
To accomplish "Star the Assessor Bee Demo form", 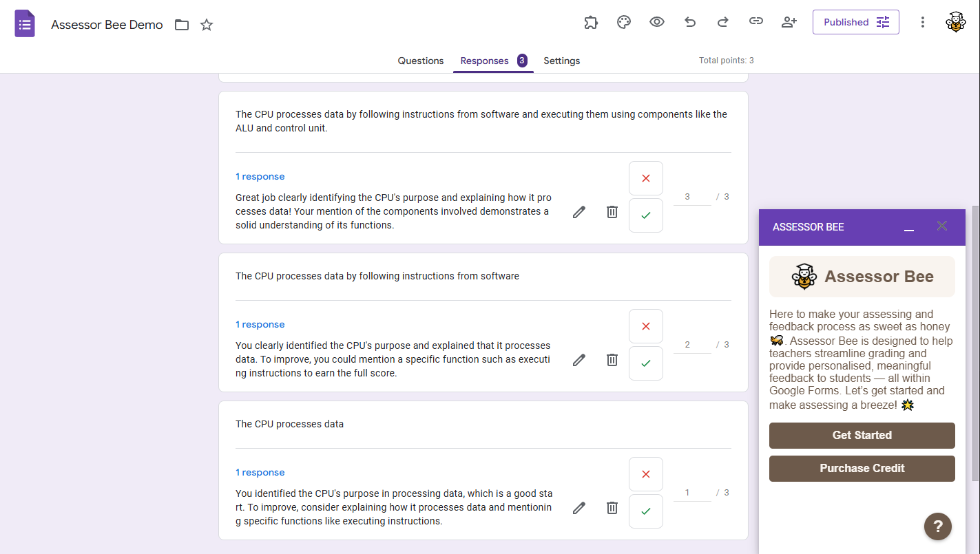I will [x=207, y=25].
